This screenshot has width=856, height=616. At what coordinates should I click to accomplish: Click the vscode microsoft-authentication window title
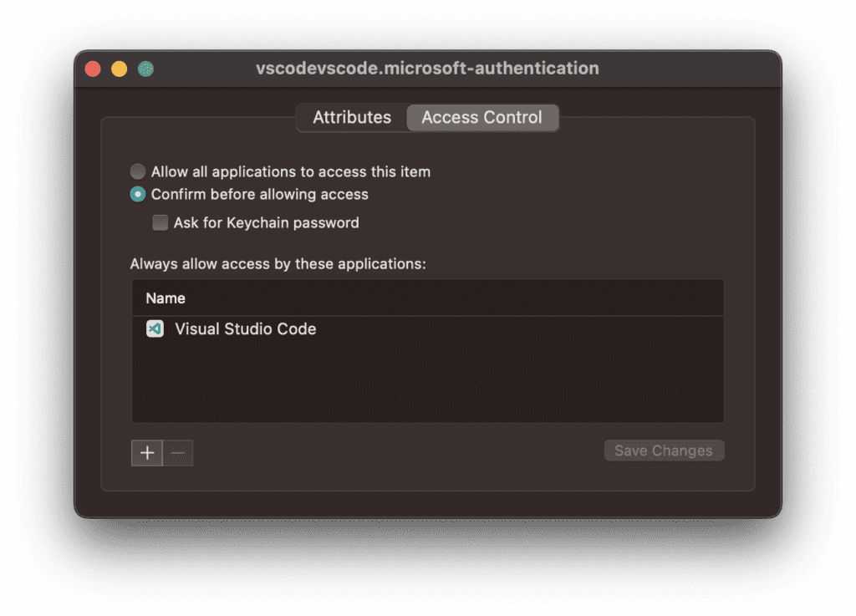[x=427, y=69]
